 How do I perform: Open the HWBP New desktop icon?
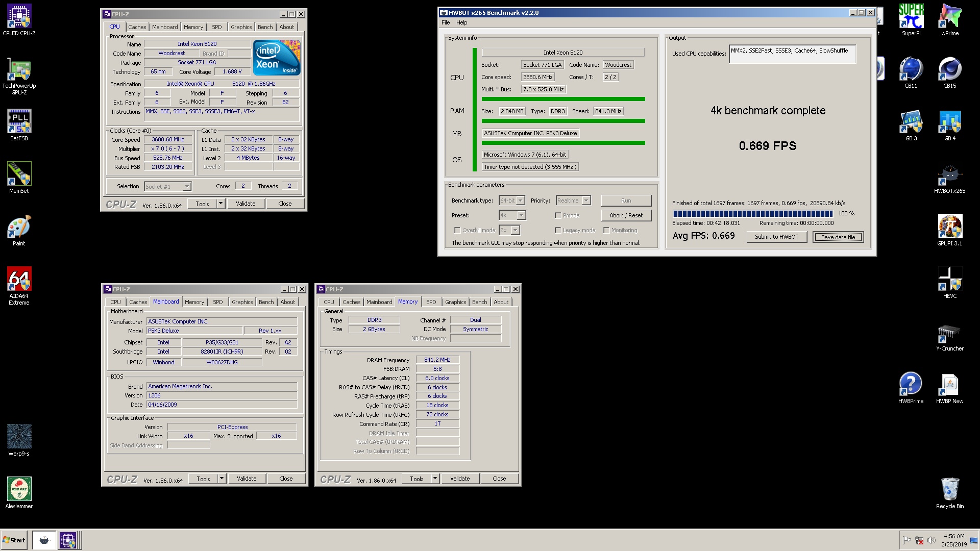pos(950,388)
